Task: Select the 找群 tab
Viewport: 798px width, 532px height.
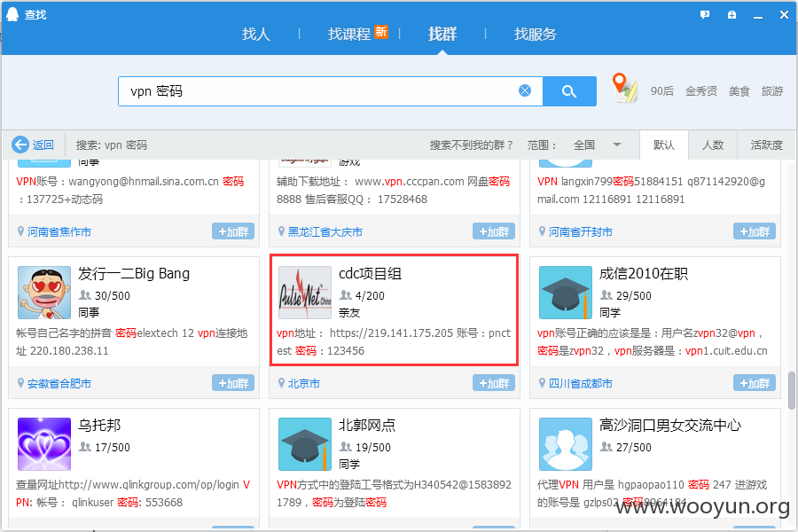Action: click(442, 34)
